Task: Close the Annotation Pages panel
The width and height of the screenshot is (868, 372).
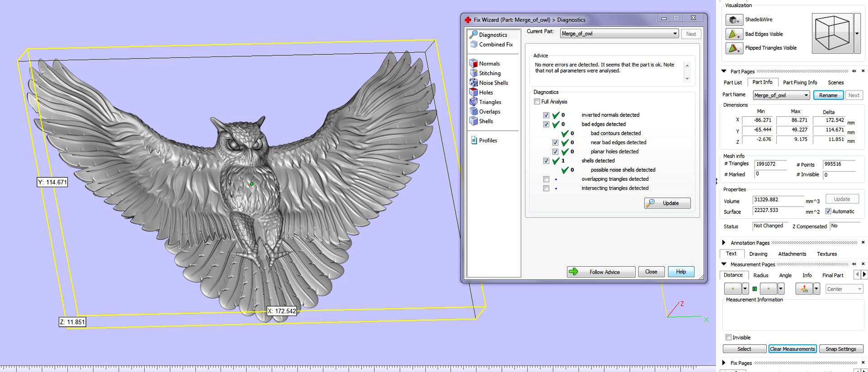Action: [863, 242]
